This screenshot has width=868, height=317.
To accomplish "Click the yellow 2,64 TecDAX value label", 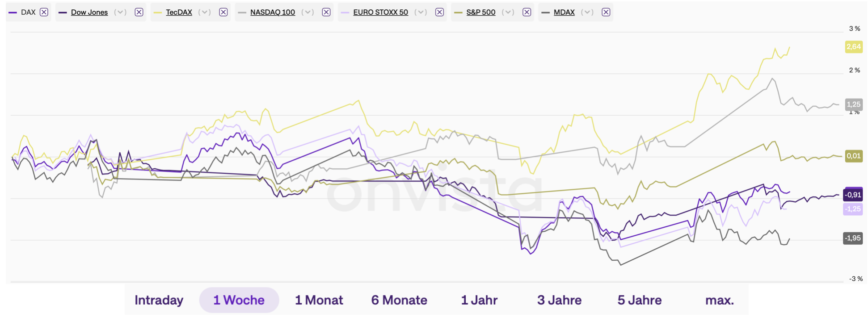I will (854, 46).
